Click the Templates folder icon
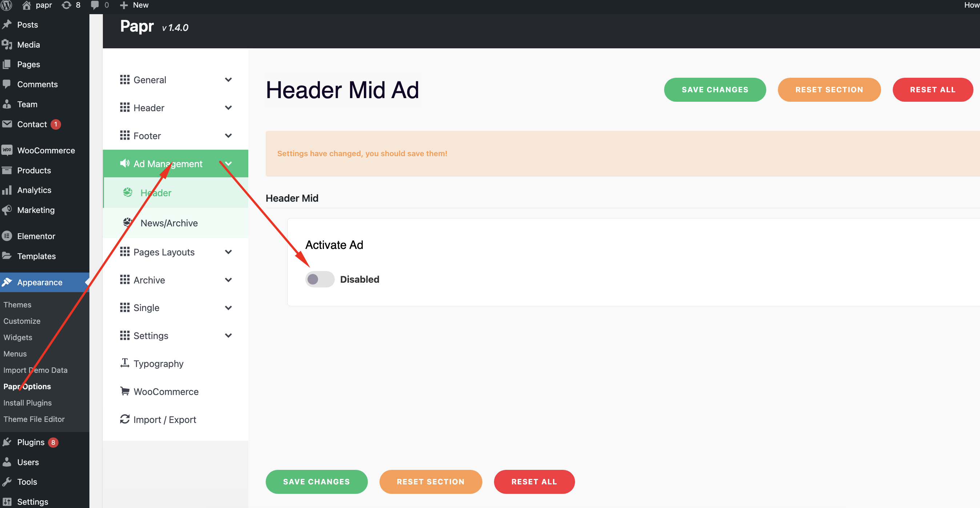 point(7,256)
